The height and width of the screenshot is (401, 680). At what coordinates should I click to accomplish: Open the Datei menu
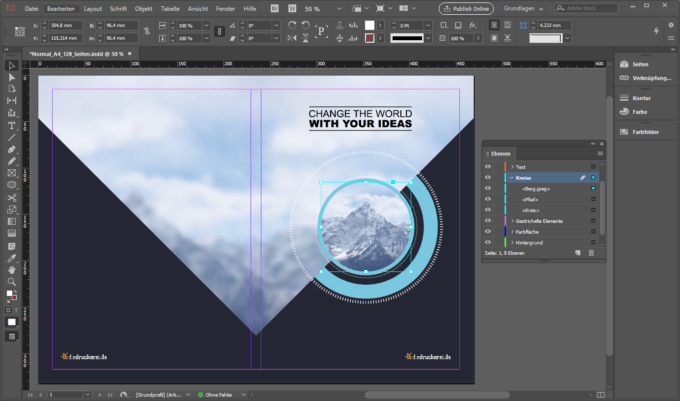click(x=31, y=9)
